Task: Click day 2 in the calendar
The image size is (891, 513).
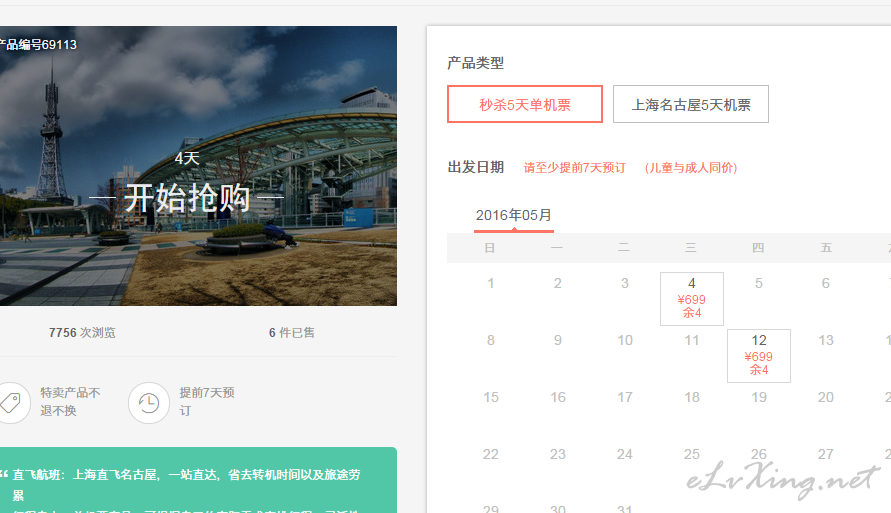Action: pyautogui.click(x=557, y=283)
